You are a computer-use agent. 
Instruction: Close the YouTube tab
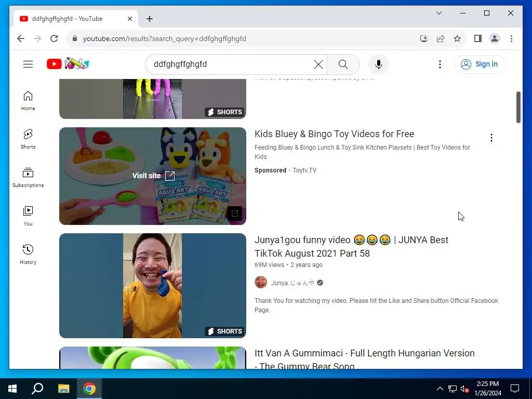tap(129, 19)
